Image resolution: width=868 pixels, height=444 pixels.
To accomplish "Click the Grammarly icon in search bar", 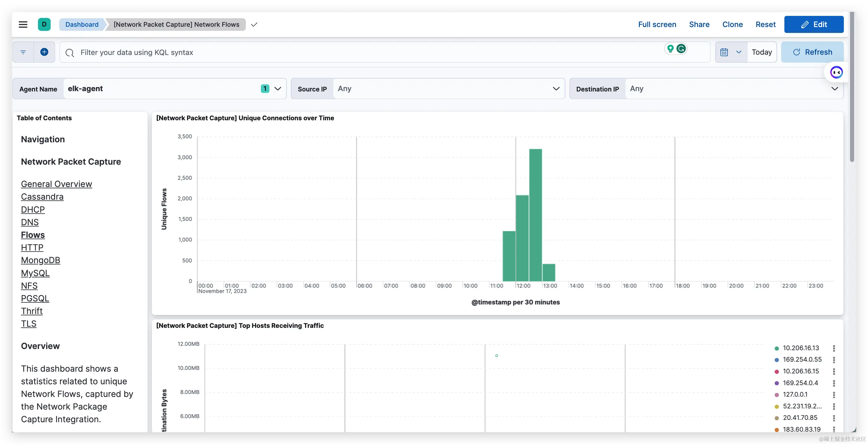I will point(681,49).
